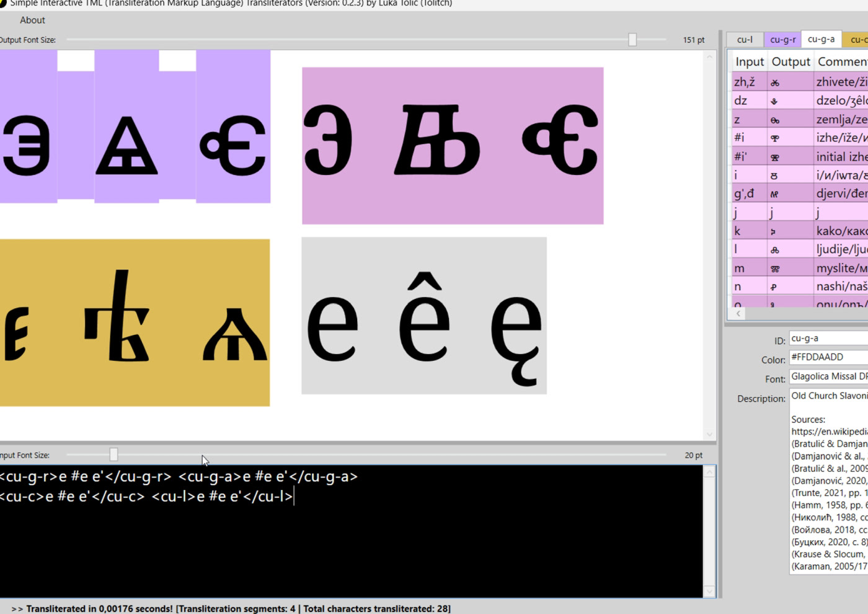Adjust the Output Font Size slider handle
Viewport: 868px width, 614px height.
click(x=632, y=40)
